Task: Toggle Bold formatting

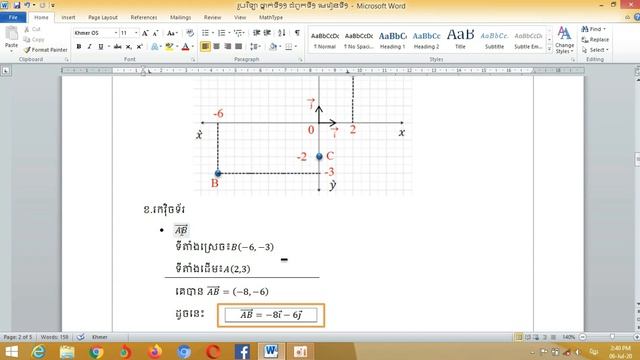Action: tap(79, 47)
